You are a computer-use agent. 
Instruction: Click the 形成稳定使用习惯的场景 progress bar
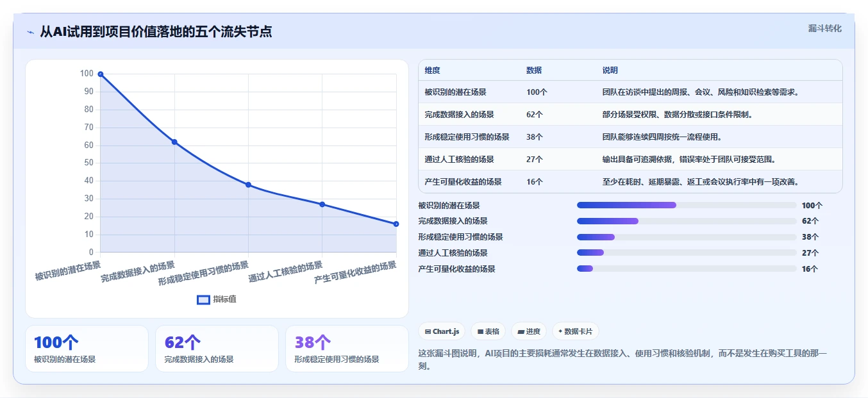[687, 237]
